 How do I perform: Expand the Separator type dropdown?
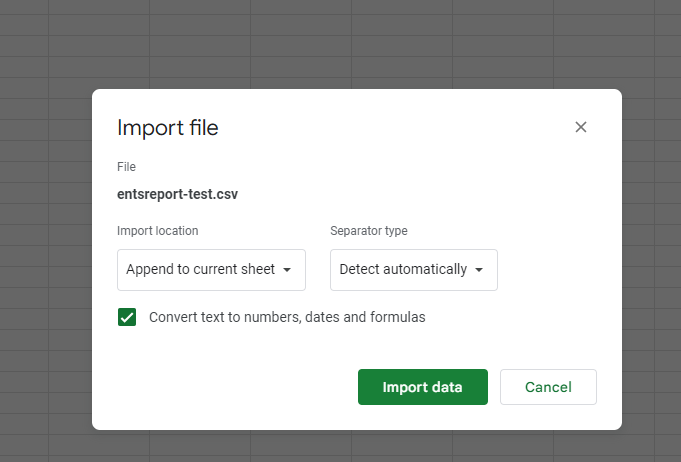pos(413,270)
